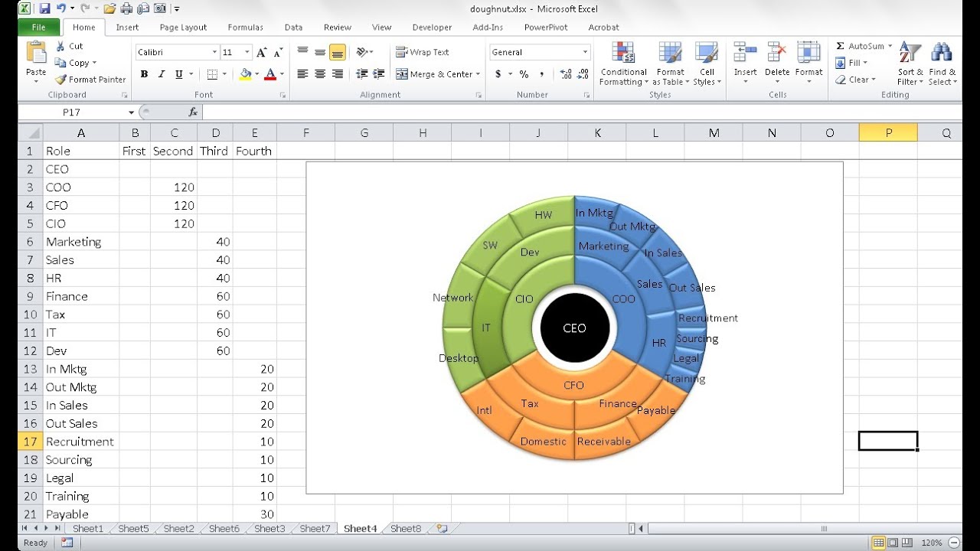
Task: Click the 120% zoom level
Action: (932, 543)
